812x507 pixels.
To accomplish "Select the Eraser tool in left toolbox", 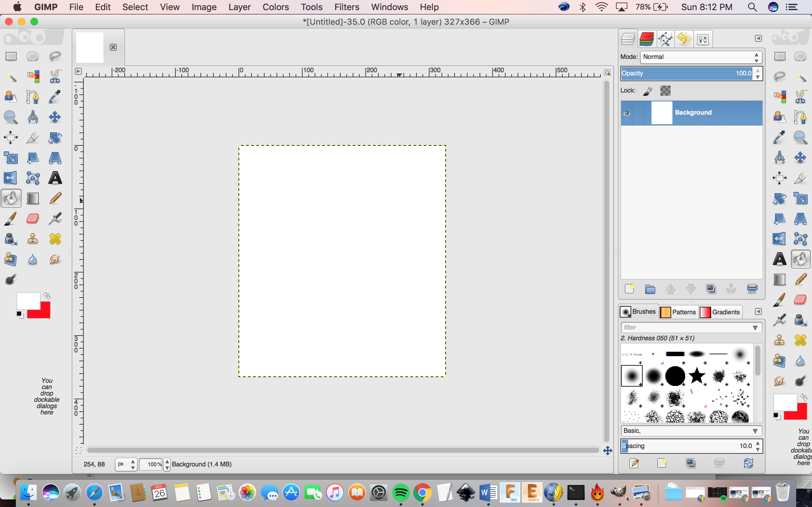I will [33, 219].
